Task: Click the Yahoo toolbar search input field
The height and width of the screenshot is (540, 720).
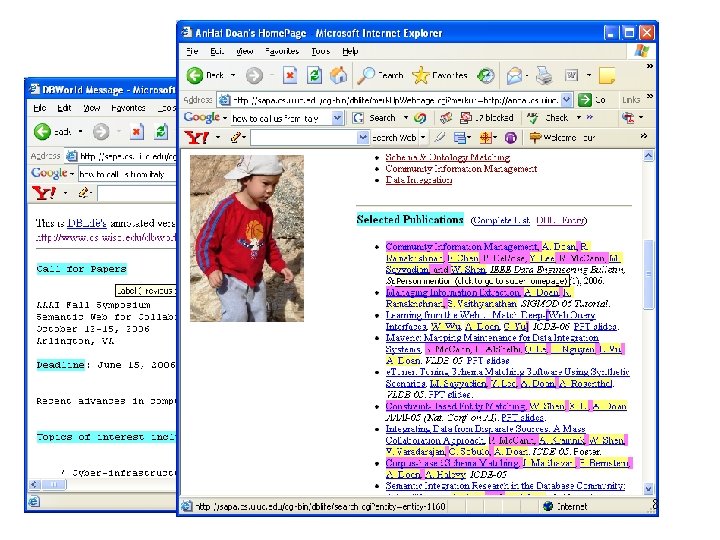Action: [304, 137]
